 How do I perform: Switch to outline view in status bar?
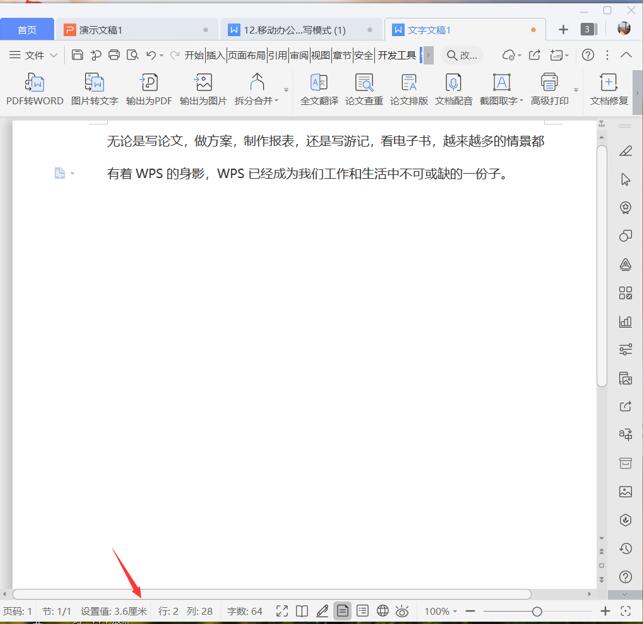[x=363, y=611]
